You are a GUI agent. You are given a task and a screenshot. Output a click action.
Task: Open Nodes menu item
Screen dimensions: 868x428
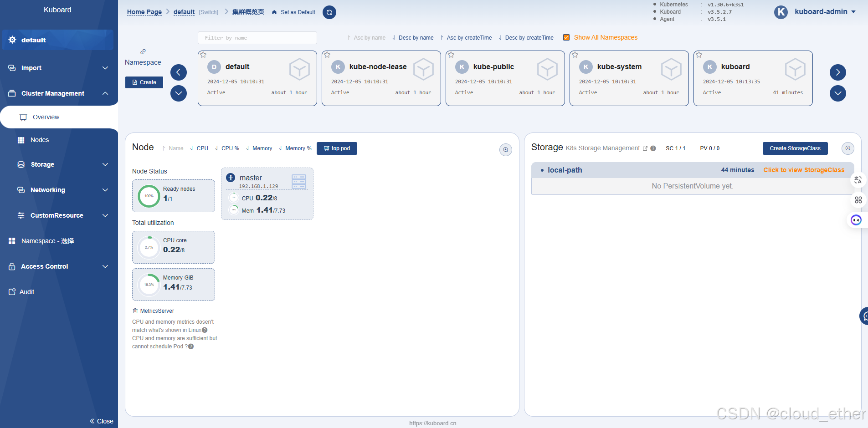click(x=59, y=140)
